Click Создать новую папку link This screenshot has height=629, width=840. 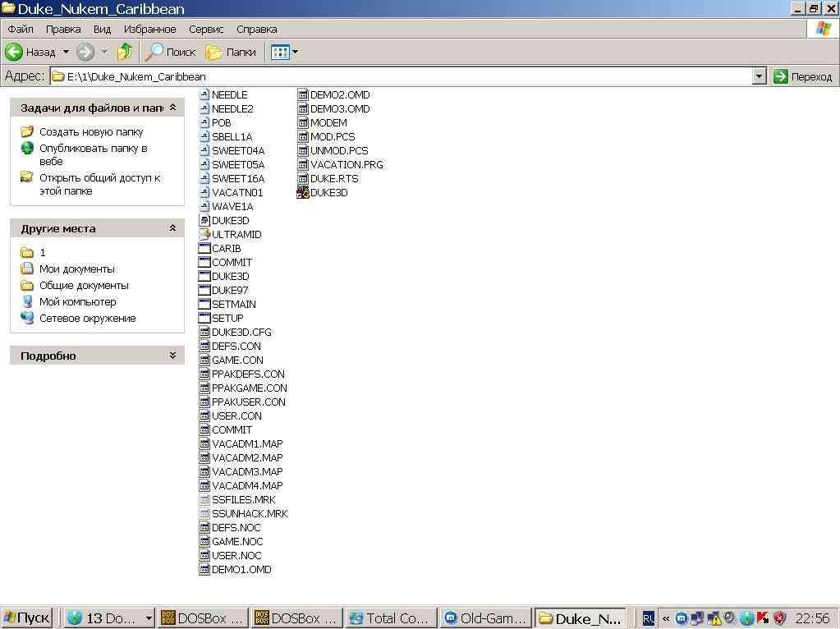click(91, 132)
